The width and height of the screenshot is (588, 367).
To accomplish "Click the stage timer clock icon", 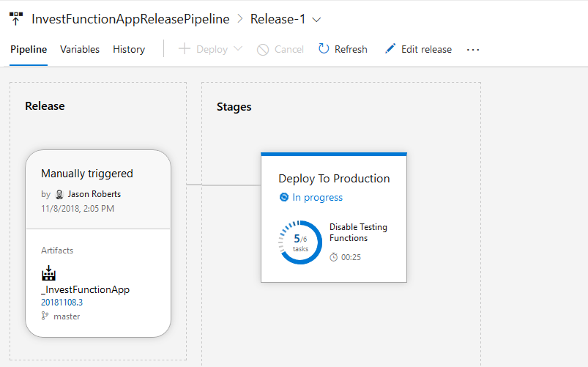I will click(334, 257).
